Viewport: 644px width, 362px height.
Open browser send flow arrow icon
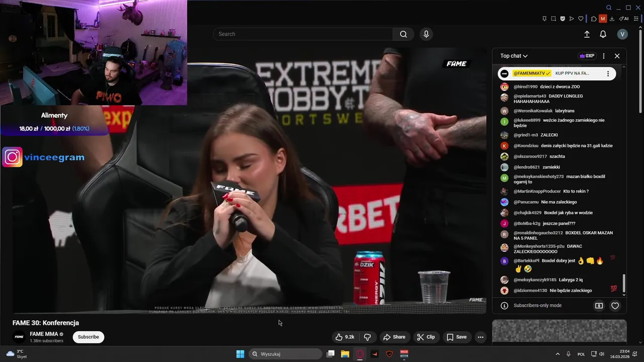pos(572,19)
